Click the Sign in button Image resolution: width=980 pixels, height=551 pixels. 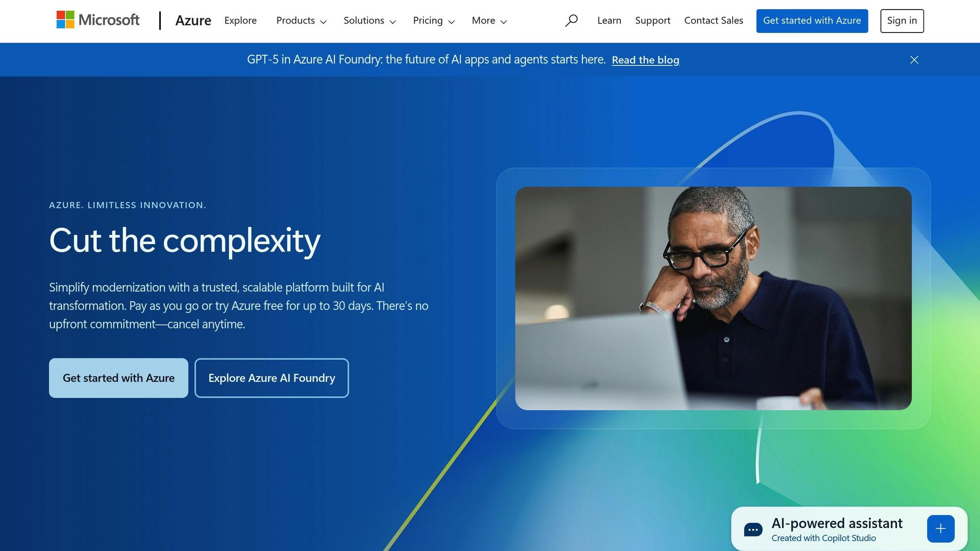coord(902,21)
